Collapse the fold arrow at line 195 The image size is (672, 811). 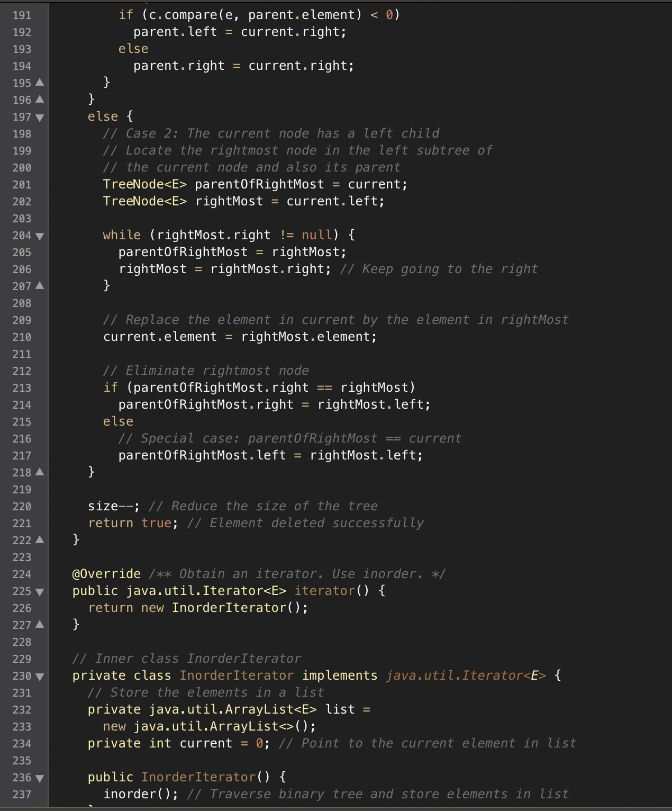pyautogui.click(x=40, y=83)
